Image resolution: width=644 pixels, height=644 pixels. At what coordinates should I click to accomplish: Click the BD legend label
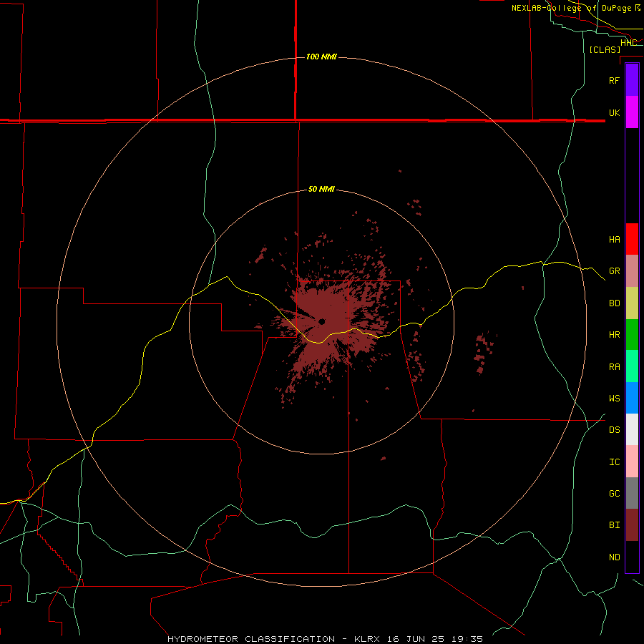[x=614, y=303]
